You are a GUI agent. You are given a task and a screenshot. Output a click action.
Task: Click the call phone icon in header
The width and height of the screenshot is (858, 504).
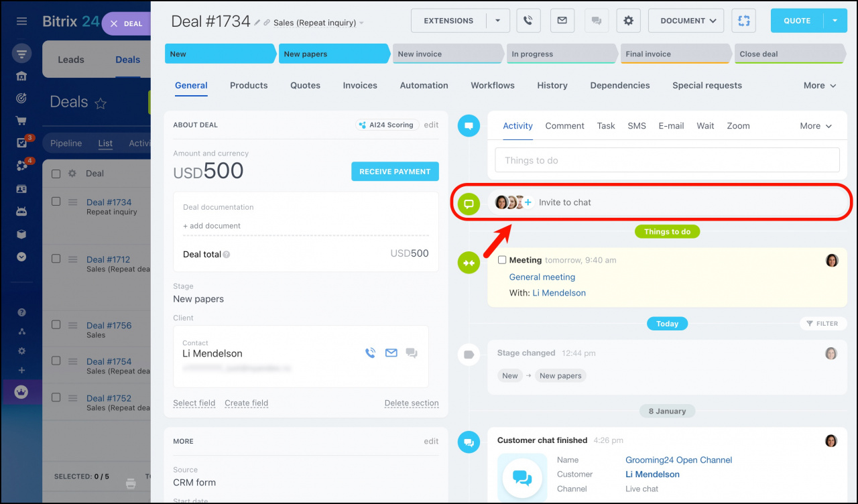pos(528,21)
